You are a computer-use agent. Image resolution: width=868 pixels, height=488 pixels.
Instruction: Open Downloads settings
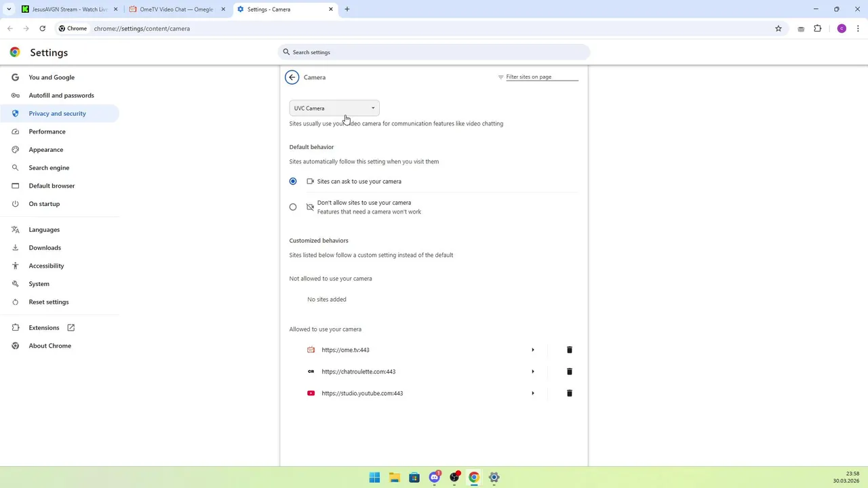[x=45, y=247]
